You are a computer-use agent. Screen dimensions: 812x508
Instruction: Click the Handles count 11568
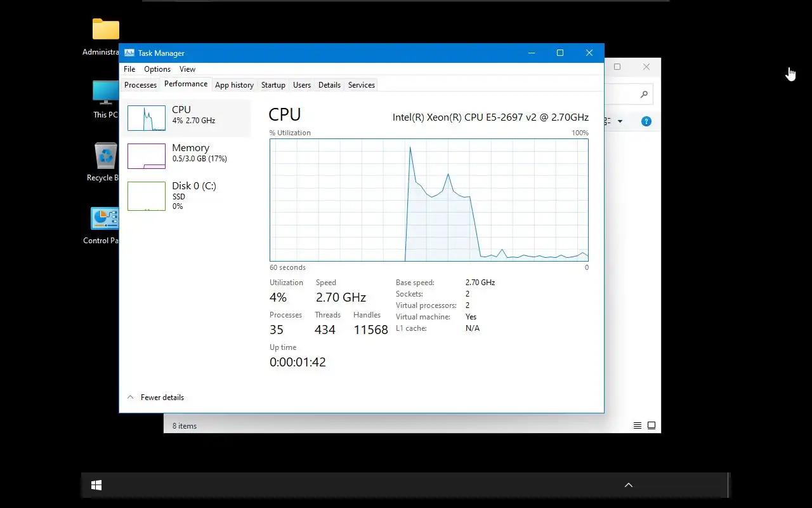point(370,330)
